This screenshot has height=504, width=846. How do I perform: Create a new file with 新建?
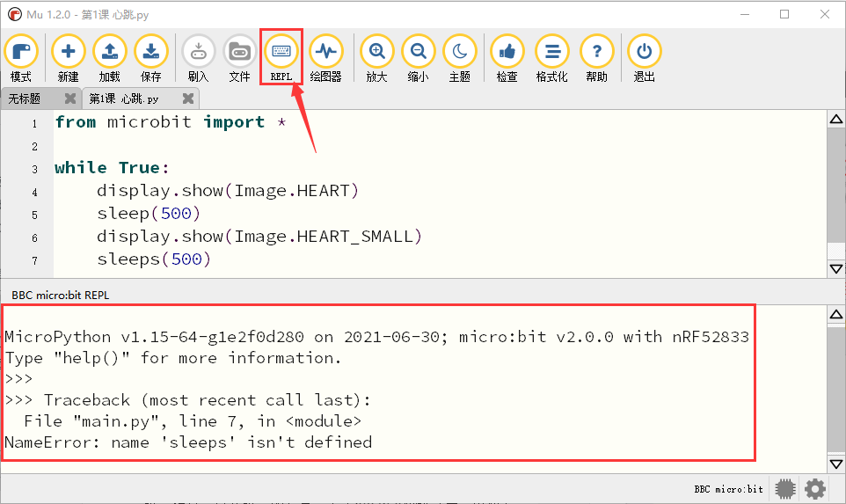pyautogui.click(x=68, y=58)
